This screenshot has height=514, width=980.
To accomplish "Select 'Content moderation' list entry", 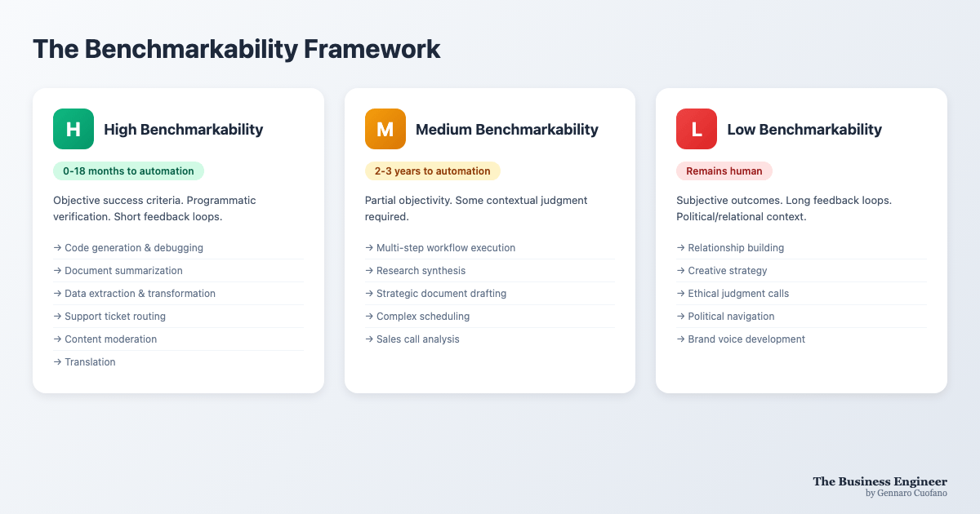I will (178, 339).
